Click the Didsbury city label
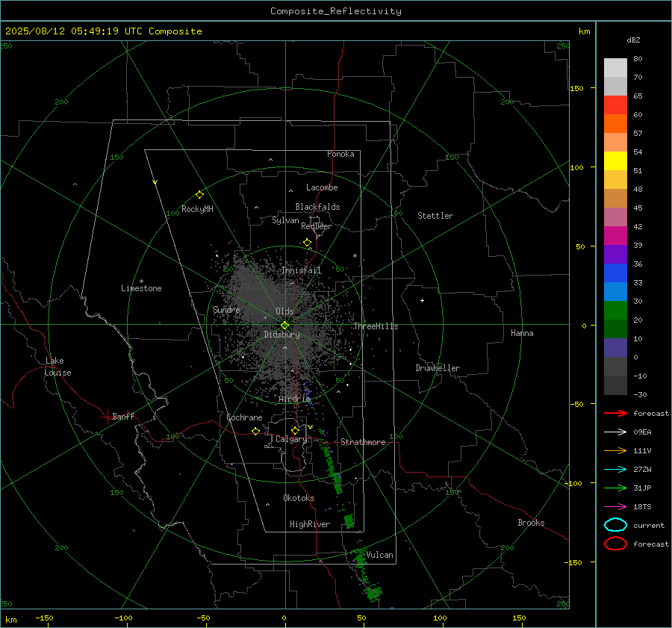 (x=282, y=335)
